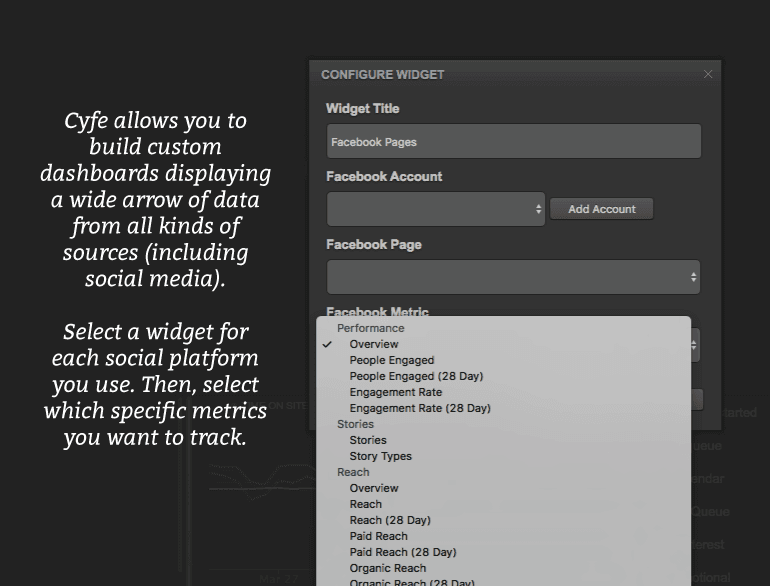Click the Add Account button
The height and width of the screenshot is (586, 770).
(602, 209)
